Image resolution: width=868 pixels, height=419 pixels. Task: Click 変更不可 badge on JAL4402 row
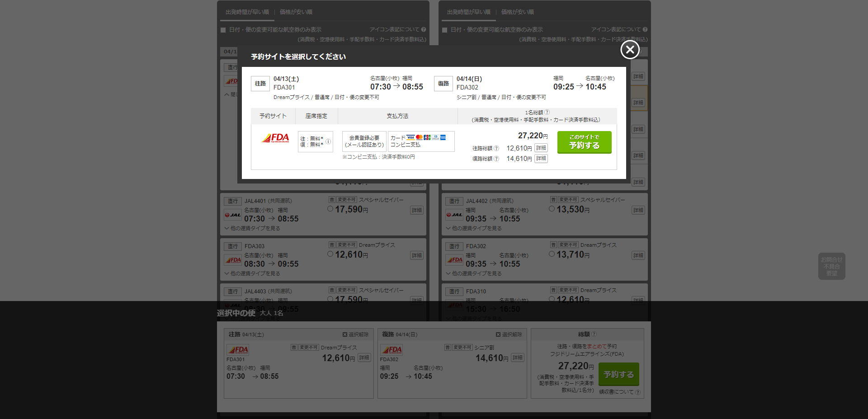[x=568, y=200]
